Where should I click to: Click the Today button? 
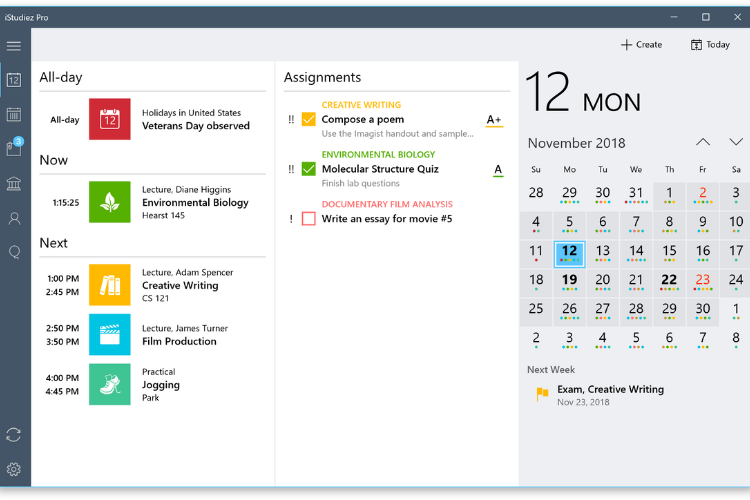(x=710, y=44)
